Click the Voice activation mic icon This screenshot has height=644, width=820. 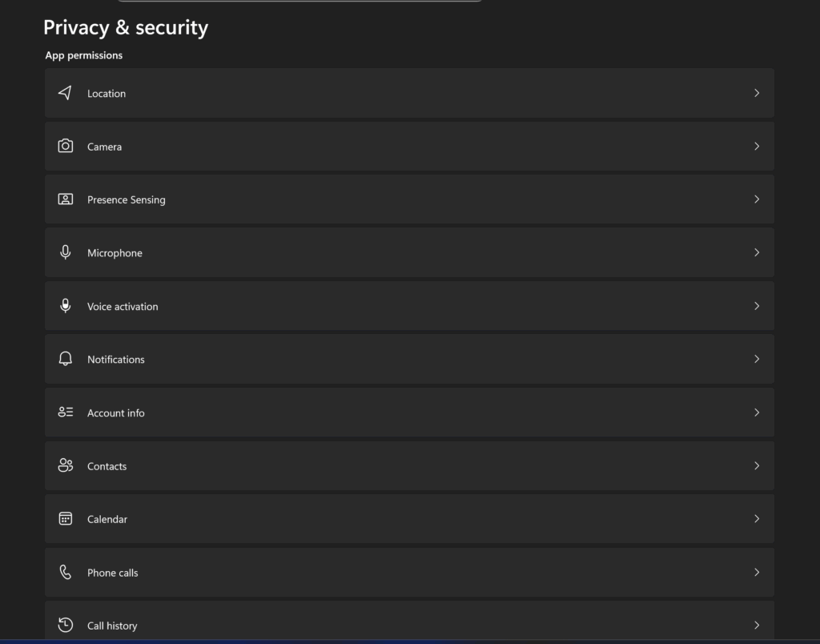(x=65, y=305)
